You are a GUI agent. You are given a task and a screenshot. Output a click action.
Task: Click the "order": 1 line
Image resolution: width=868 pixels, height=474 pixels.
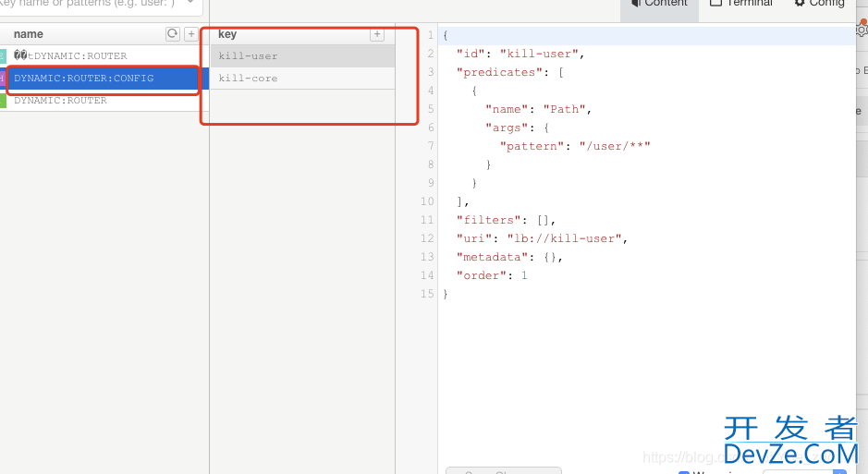[492, 275]
